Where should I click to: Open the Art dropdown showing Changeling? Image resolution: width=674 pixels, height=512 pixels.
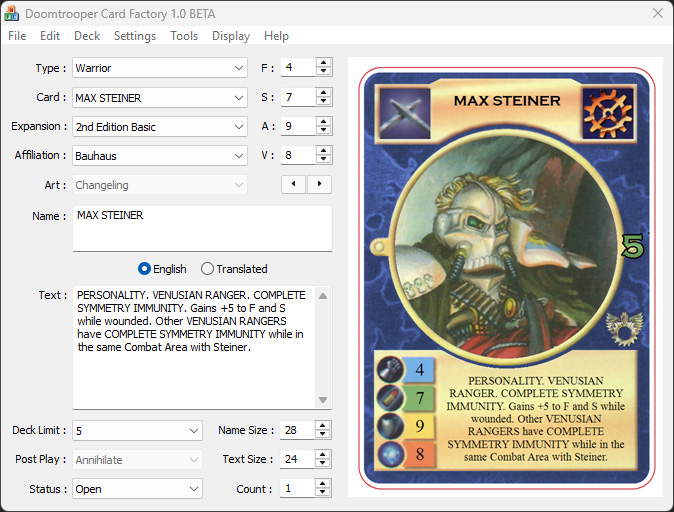tap(160, 185)
